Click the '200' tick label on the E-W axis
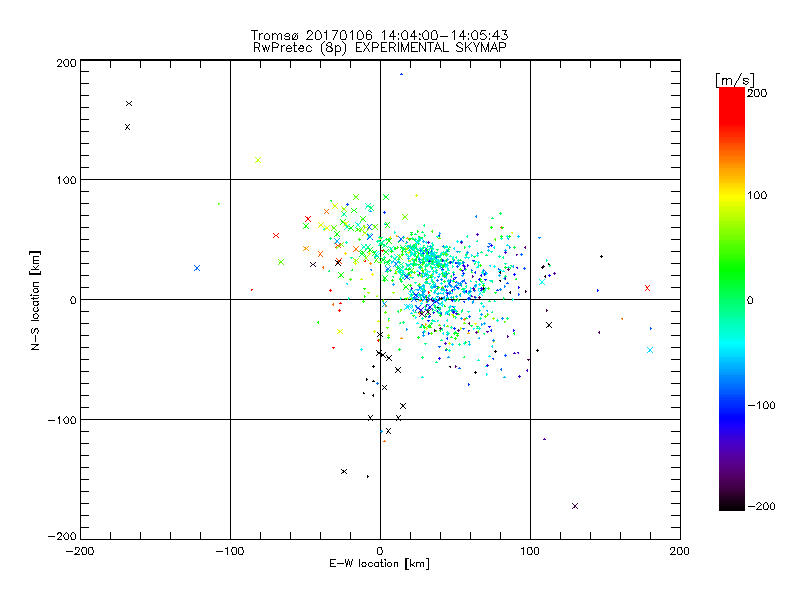Image resolution: width=800 pixels, height=600 pixels. coord(680,551)
